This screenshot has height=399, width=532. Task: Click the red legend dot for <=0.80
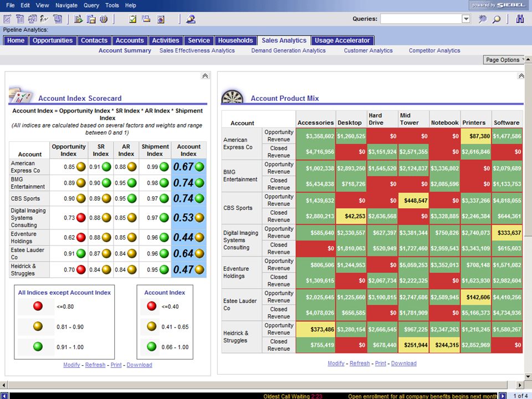(38, 306)
